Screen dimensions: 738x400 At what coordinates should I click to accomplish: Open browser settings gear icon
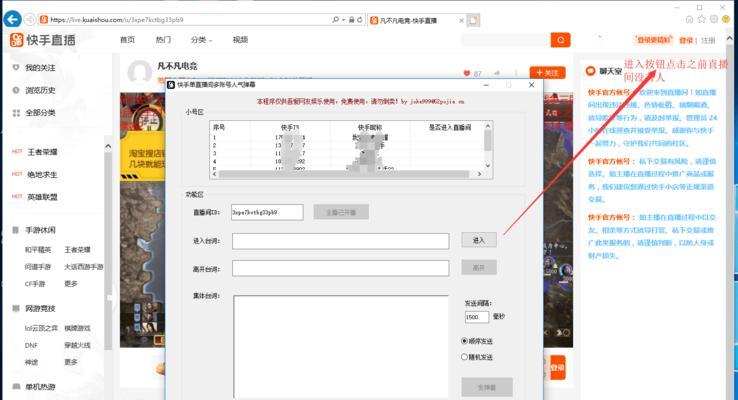714,19
